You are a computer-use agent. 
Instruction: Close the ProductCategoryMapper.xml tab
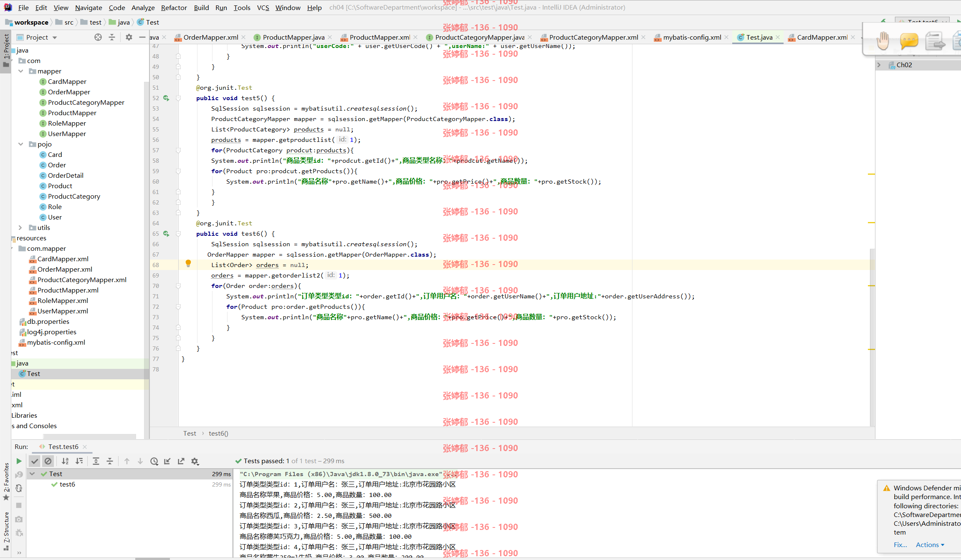coord(643,38)
